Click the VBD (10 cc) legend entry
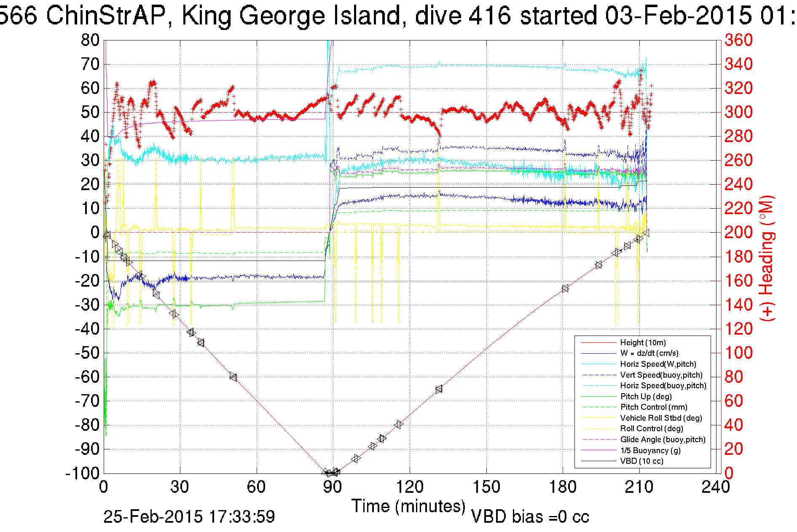This screenshot has width=797, height=532. 641,461
